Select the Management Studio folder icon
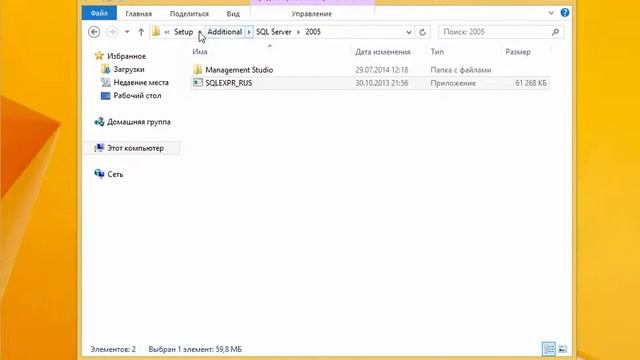 click(x=198, y=69)
